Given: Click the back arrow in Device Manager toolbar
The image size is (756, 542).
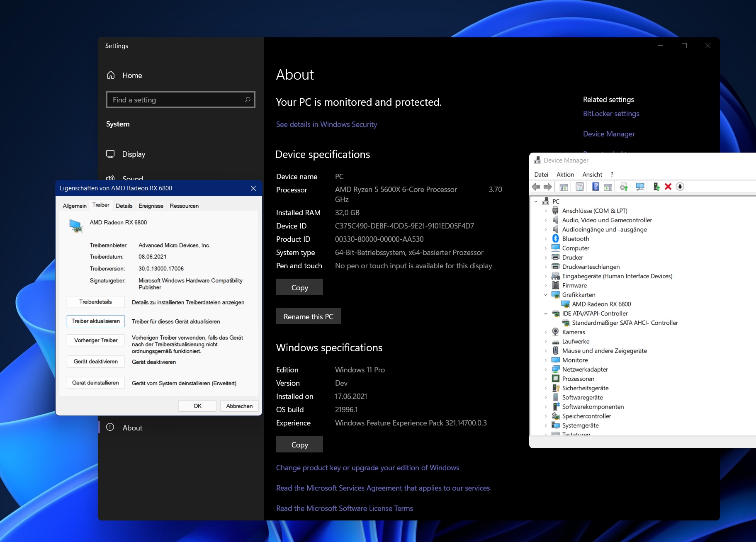Looking at the screenshot, I should point(536,187).
